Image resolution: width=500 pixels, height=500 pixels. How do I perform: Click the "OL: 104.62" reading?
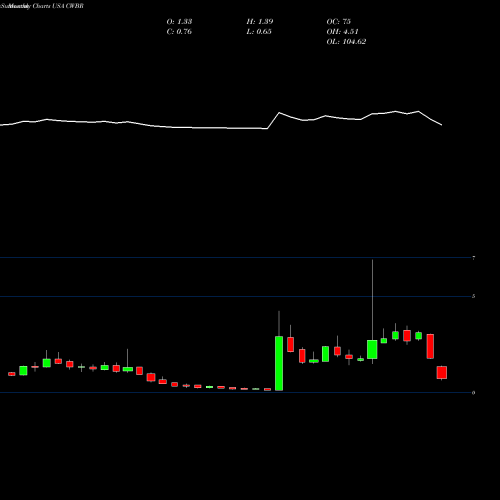[x=346, y=42]
